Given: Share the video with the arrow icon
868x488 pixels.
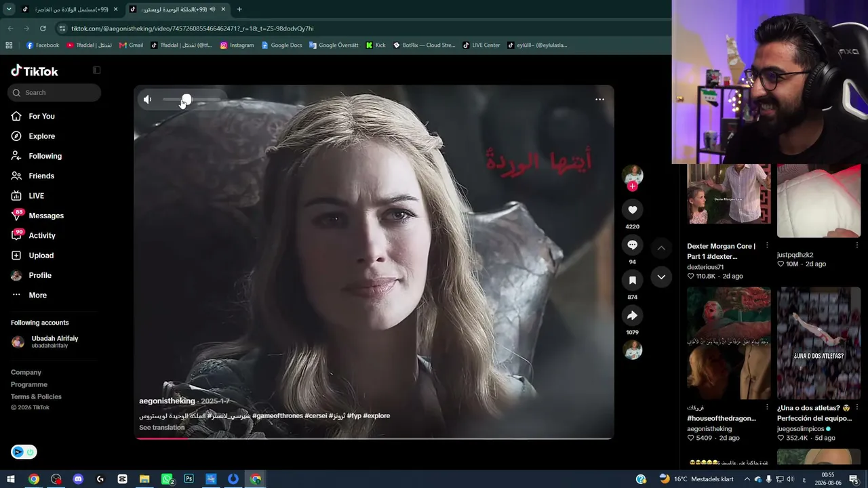Looking at the screenshot, I should point(632,316).
